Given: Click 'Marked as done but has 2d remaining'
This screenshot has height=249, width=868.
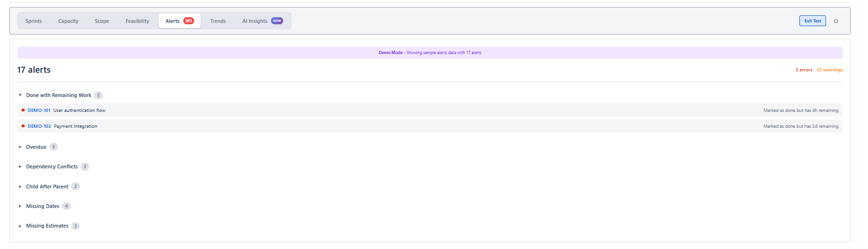Looking at the screenshot, I should point(801,126).
